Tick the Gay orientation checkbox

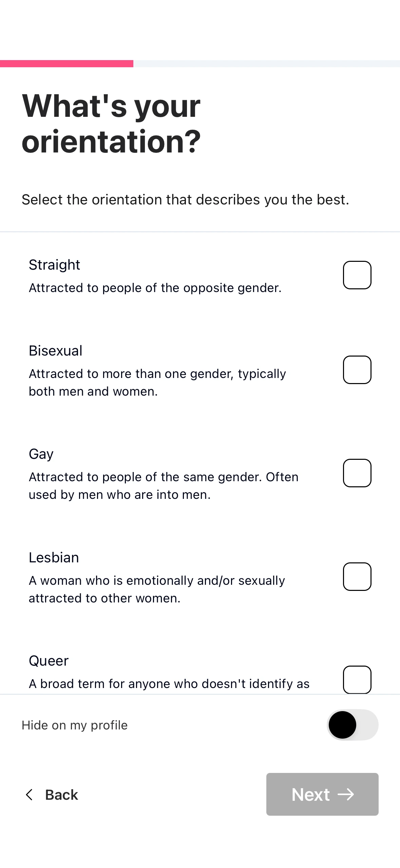[x=357, y=473]
